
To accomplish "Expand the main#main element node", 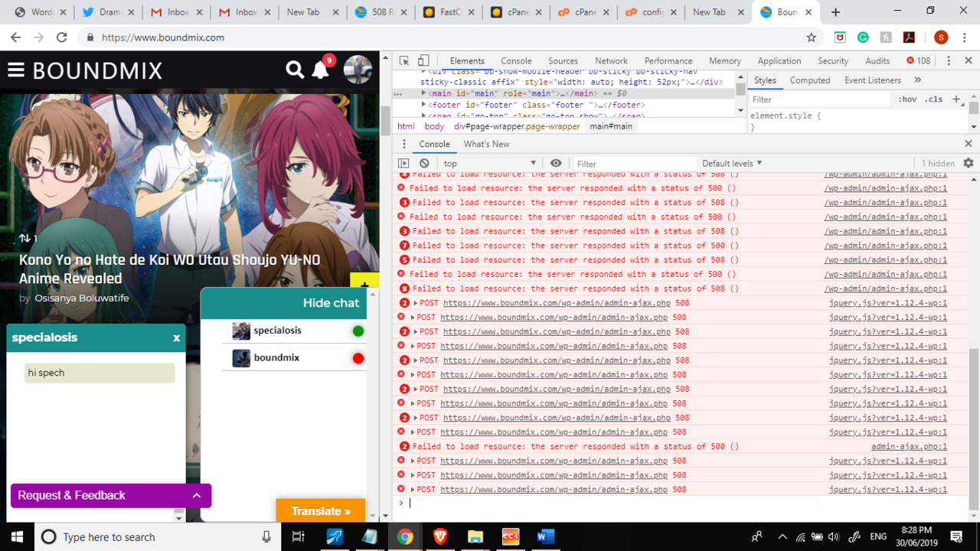I will (x=424, y=93).
